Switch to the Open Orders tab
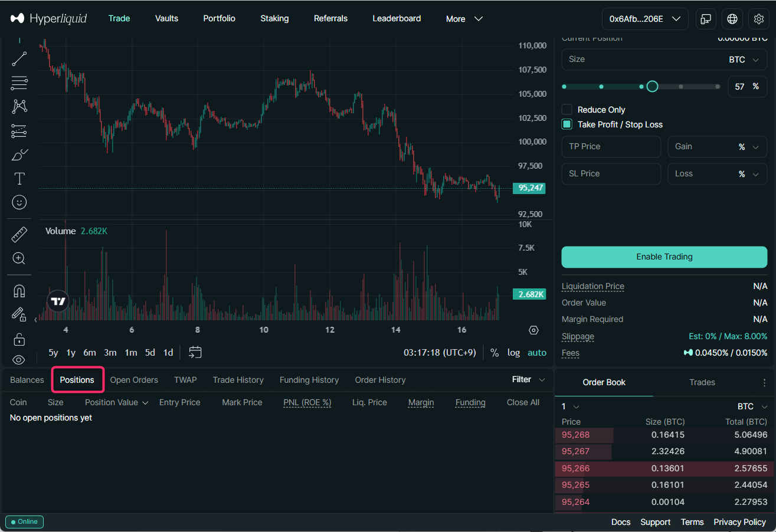The width and height of the screenshot is (776, 532). click(134, 380)
